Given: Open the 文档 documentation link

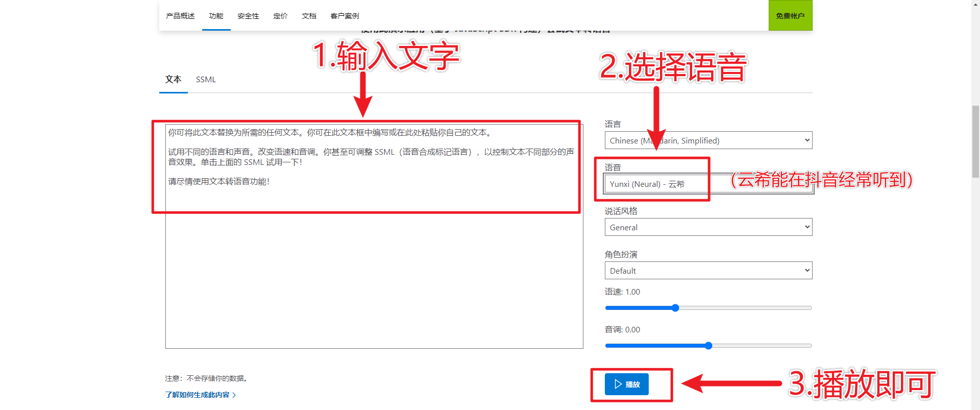Looking at the screenshot, I should click(x=309, y=16).
